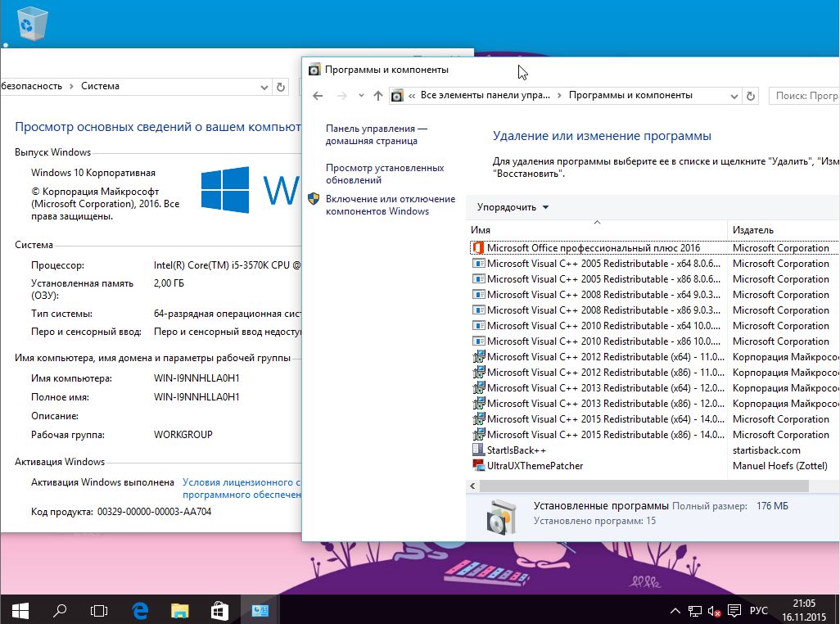Click icon of Visual C++ 2015 Redistributable (x64)
The image size is (840, 624).
(478, 418)
